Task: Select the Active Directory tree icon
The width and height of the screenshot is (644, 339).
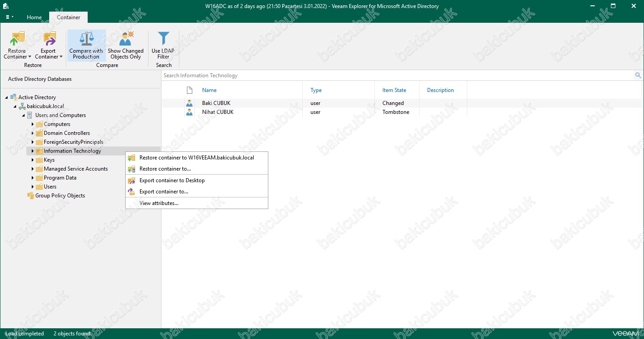Action: (13, 97)
